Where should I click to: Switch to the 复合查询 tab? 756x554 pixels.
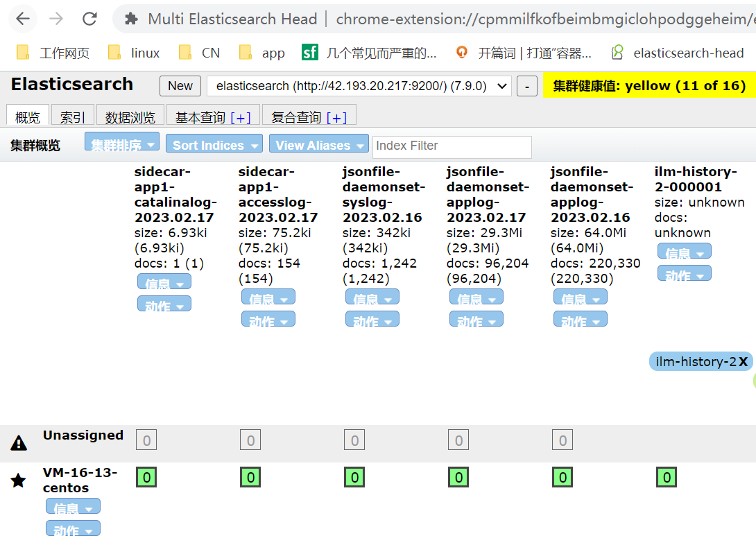coord(296,117)
